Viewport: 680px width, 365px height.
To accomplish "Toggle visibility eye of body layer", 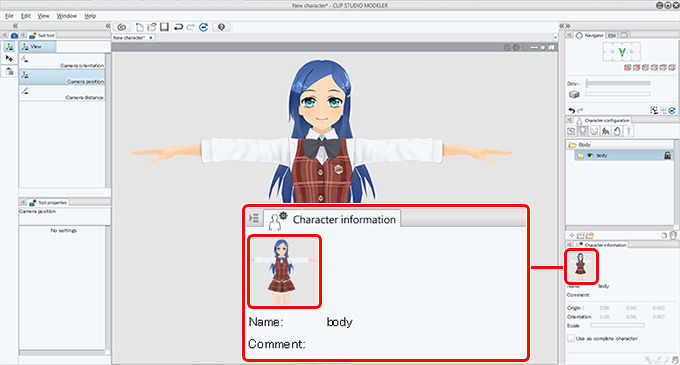I will 590,155.
